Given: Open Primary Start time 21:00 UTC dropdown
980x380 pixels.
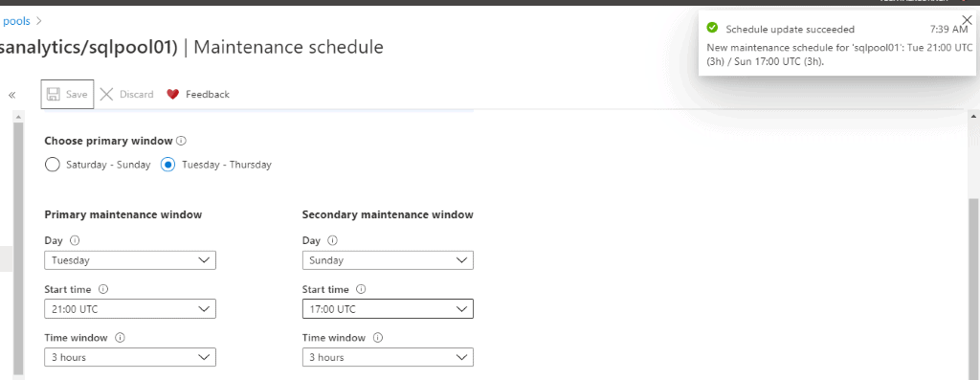Looking at the screenshot, I should click(130, 309).
